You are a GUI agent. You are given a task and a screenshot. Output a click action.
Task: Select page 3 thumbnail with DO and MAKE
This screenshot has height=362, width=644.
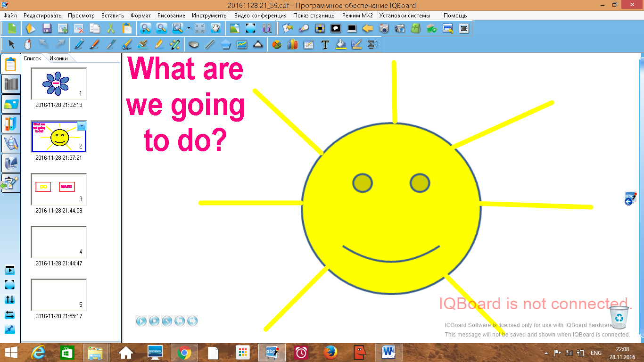[x=59, y=189]
